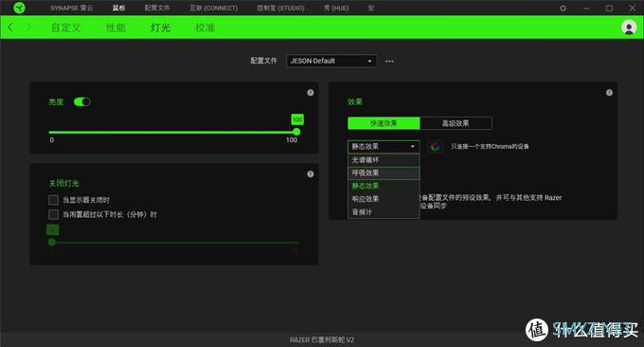
Task: Maximize the Synapse window
Action: coord(609,8)
